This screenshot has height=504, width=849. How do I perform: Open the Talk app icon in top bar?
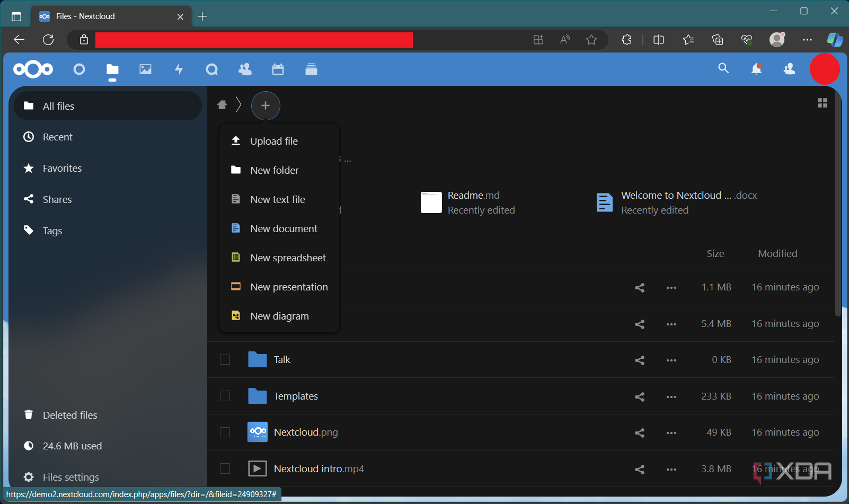coord(212,69)
